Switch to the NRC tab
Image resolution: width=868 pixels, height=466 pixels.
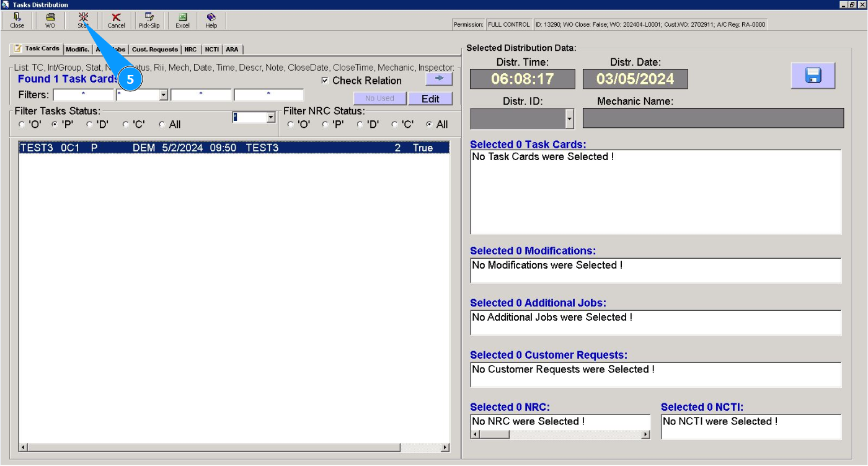pos(190,50)
